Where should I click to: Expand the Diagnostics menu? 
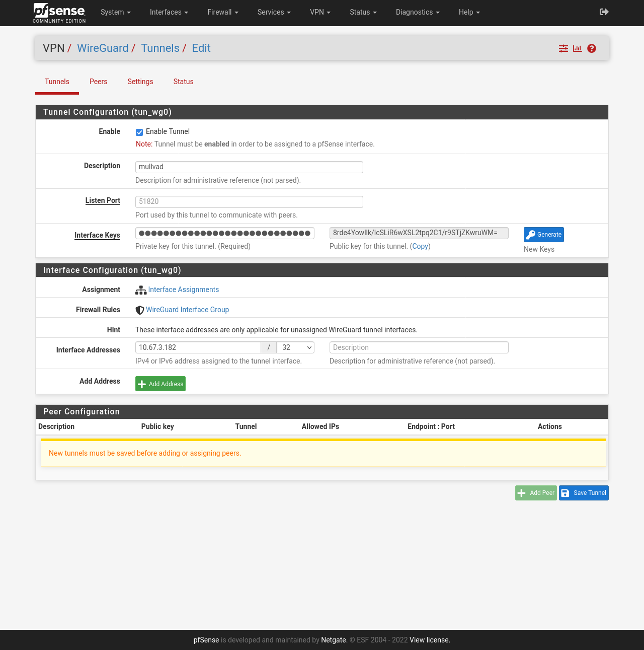point(417,12)
